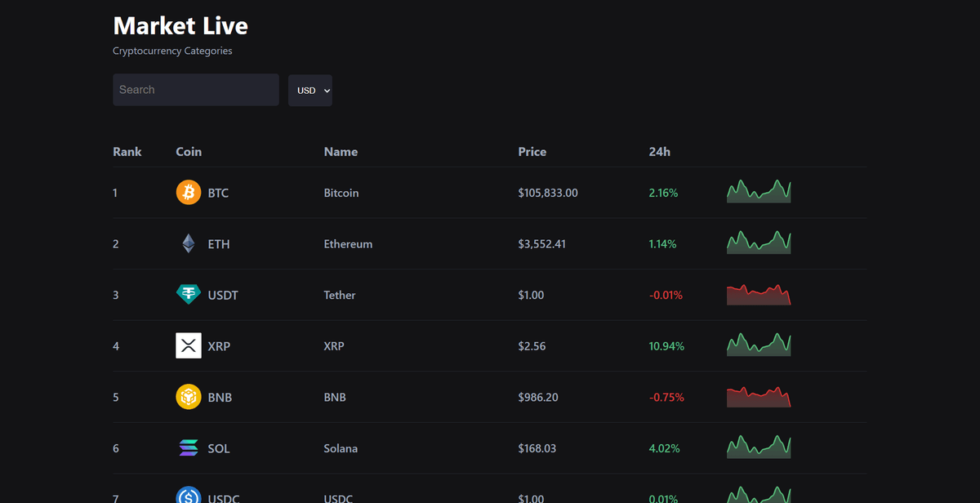Image resolution: width=980 pixels, height=503 pixels.
Task: Click the Cryptocurrency Categories subtitle
Action: (172, 51)
